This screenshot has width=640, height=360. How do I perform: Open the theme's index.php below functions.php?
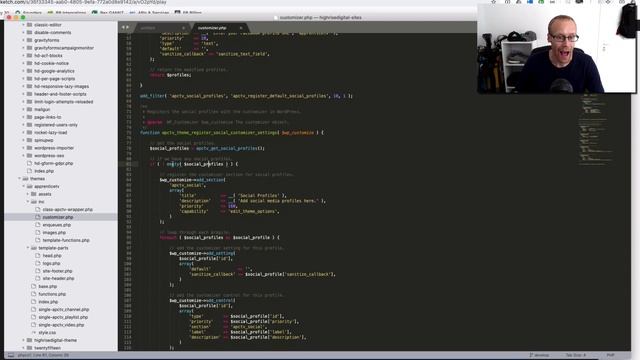48,302
